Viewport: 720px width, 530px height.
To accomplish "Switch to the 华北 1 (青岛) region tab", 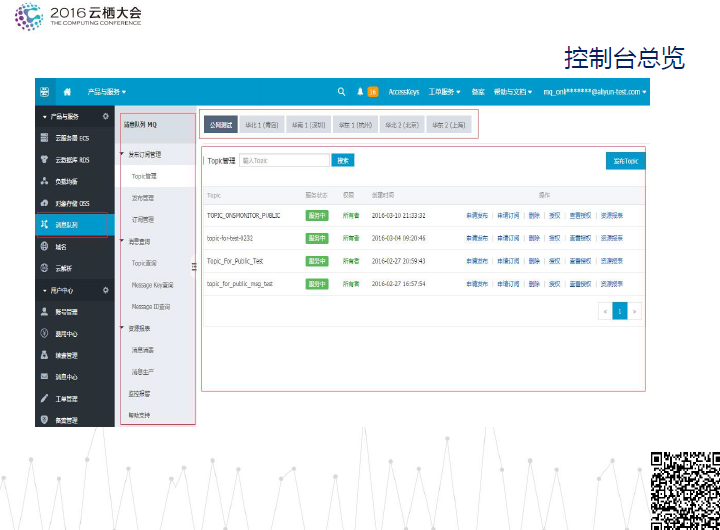I will coord(262,125).
